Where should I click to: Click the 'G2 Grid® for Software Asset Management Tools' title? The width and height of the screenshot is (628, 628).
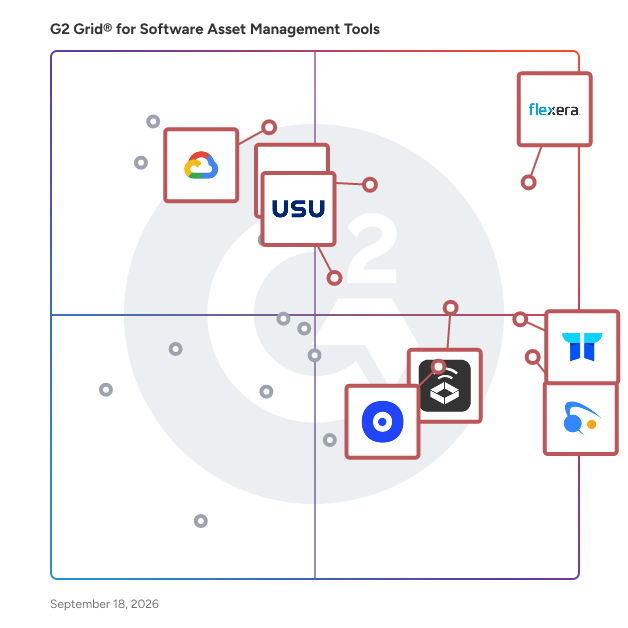coord(215,29)
